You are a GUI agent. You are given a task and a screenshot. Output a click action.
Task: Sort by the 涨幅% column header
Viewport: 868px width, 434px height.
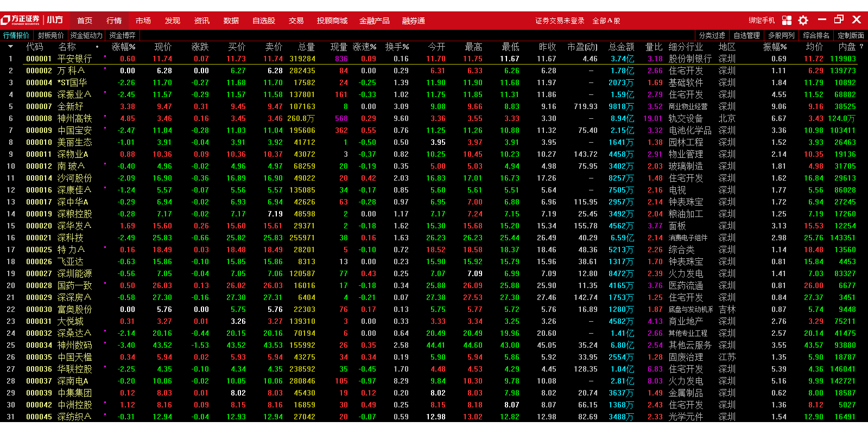(x=123, y=47)
